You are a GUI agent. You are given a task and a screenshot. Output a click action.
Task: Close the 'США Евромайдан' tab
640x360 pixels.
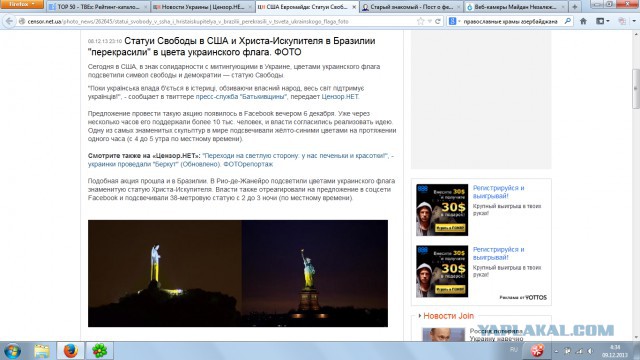pyautogui.click(x=353, y=7)
